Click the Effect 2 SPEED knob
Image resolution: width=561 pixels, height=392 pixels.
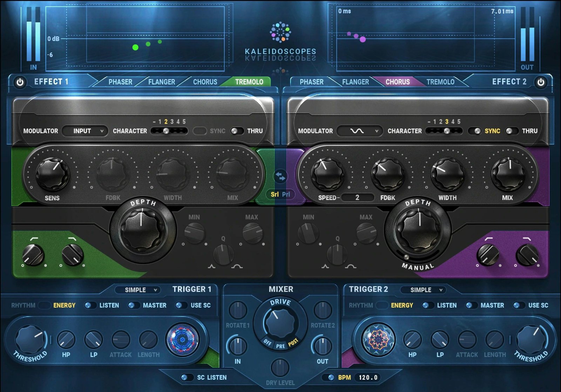[x=327, y=173]
